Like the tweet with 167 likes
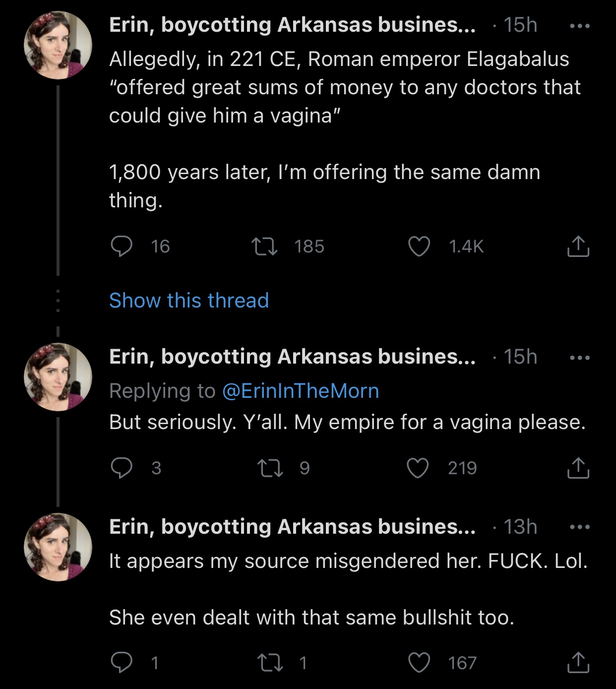 tap(419, 662)
